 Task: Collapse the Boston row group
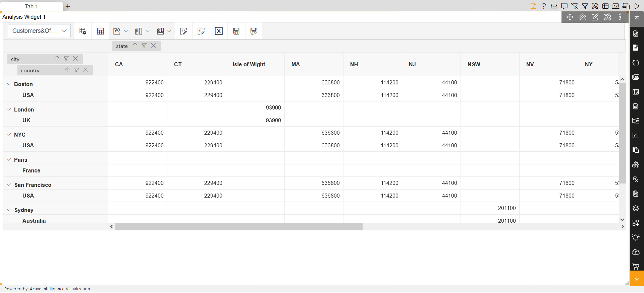click(9, 84)
